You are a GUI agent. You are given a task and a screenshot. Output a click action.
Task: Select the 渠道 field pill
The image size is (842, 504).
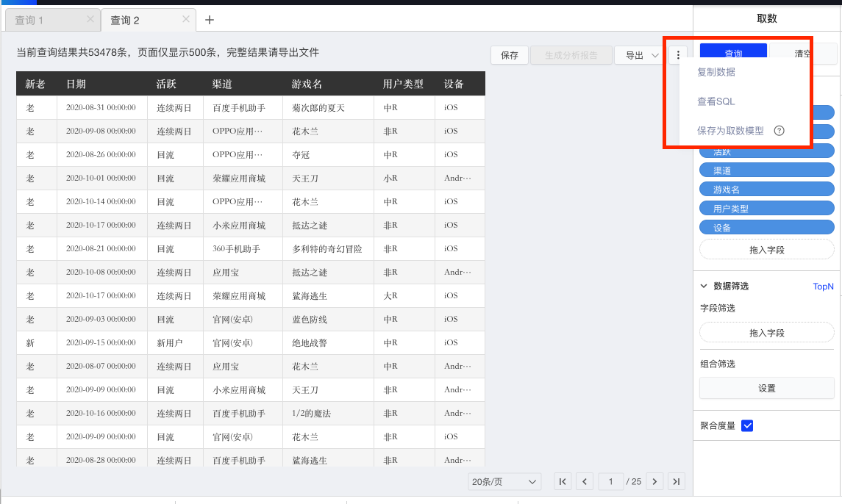[766, 170]
